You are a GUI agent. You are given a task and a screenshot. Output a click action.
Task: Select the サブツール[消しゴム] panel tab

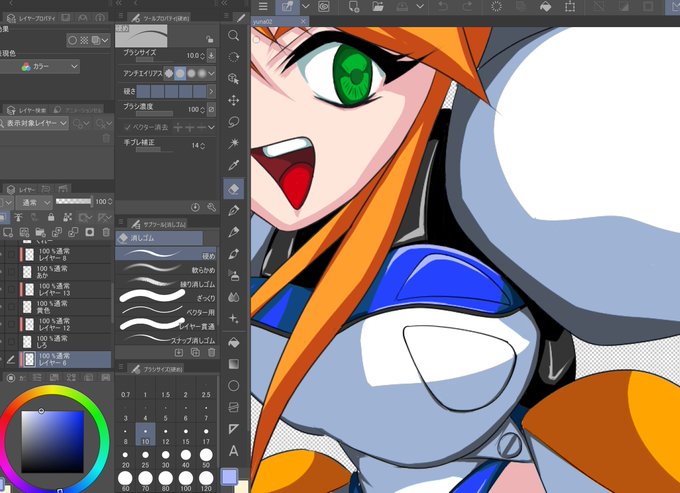click(x=159, y=224)
